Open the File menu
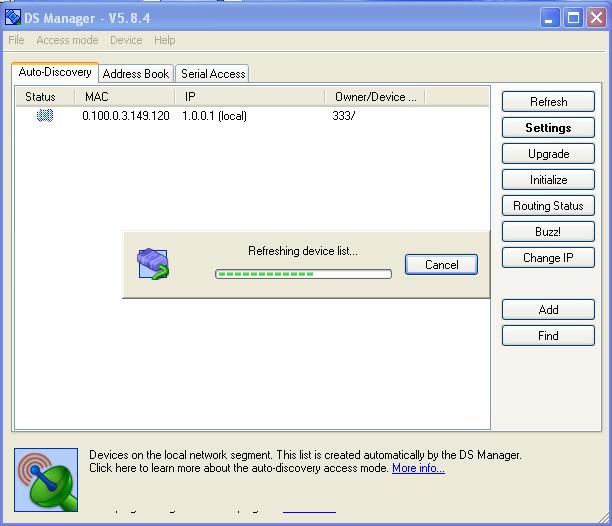This screenshot has width=612, height=526. 16,40
